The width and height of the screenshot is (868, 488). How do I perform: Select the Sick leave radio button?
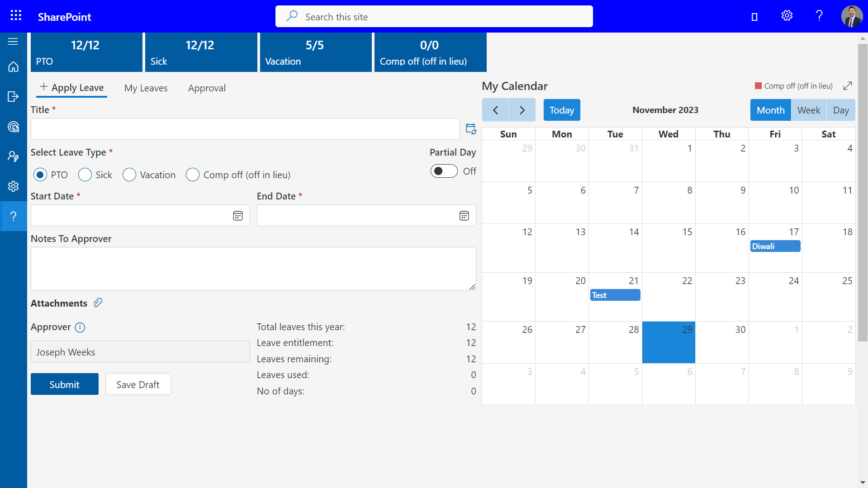85,175
